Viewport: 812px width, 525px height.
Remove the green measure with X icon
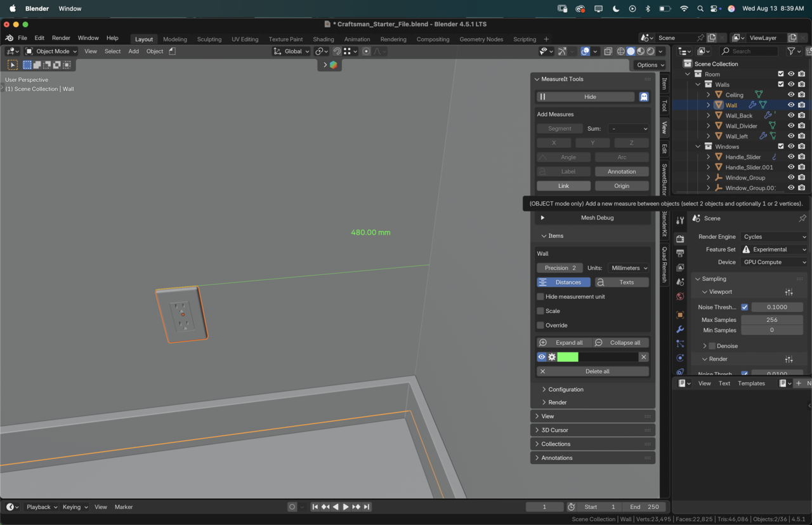point(643,357)
